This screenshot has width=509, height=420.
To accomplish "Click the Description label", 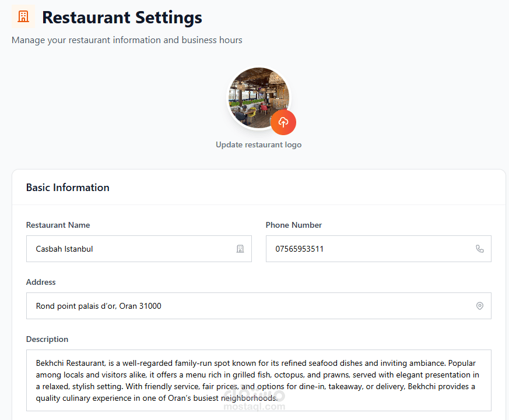I will click(47, 339).
